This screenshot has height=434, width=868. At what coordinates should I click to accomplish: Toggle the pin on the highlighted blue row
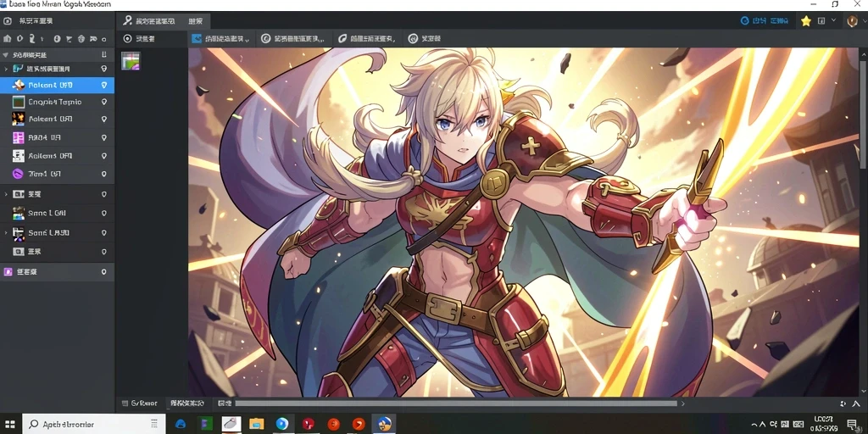coord(103,86)
